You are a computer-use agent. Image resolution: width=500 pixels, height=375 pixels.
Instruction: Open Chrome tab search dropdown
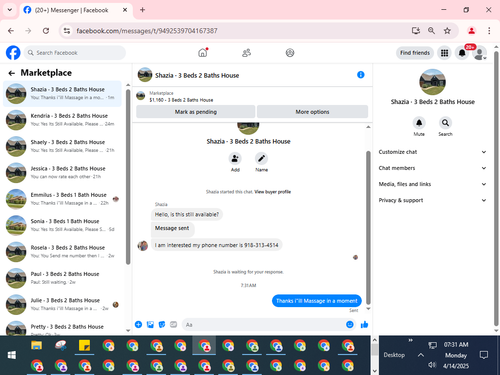pos(10,10)
